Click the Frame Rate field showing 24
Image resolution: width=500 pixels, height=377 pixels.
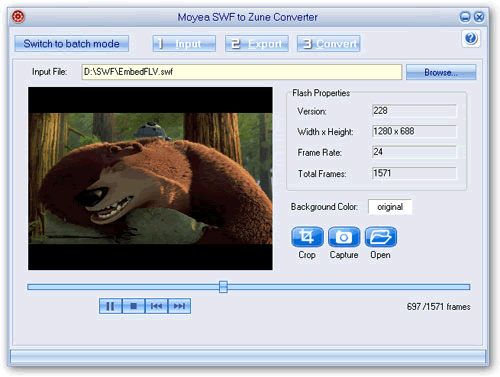tap(414, 152)
